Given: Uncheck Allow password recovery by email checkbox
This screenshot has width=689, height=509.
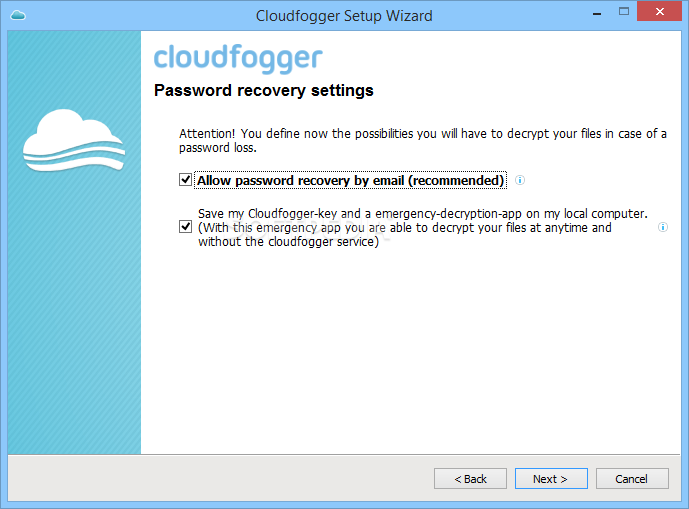Looking at the screenshot, I should coord(185,180).
